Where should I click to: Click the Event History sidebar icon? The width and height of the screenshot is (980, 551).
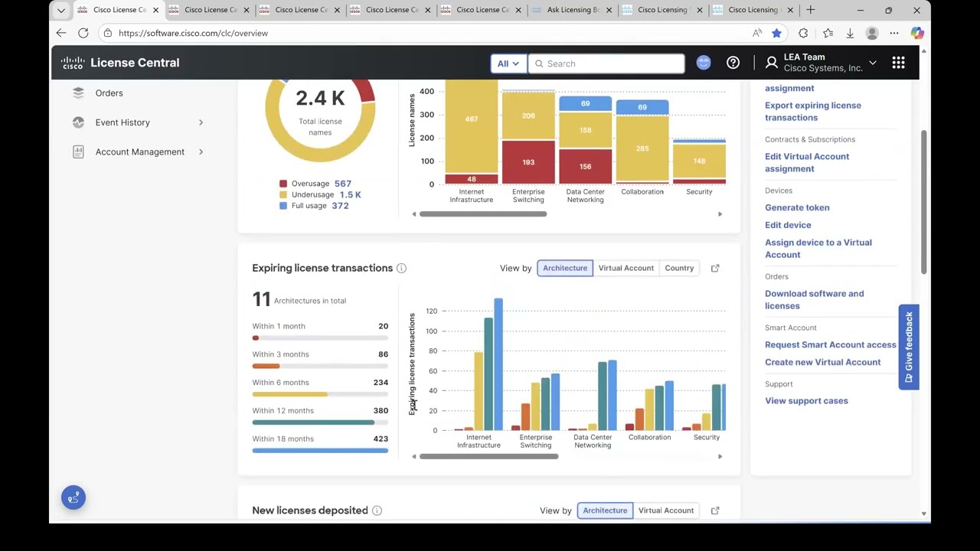[78, 122]
